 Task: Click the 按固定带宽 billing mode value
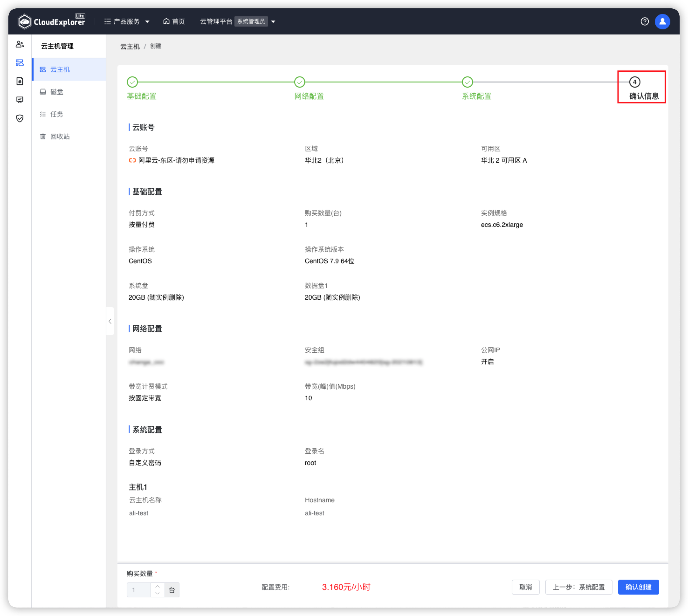pyautogui.click(x=145, y=398)
